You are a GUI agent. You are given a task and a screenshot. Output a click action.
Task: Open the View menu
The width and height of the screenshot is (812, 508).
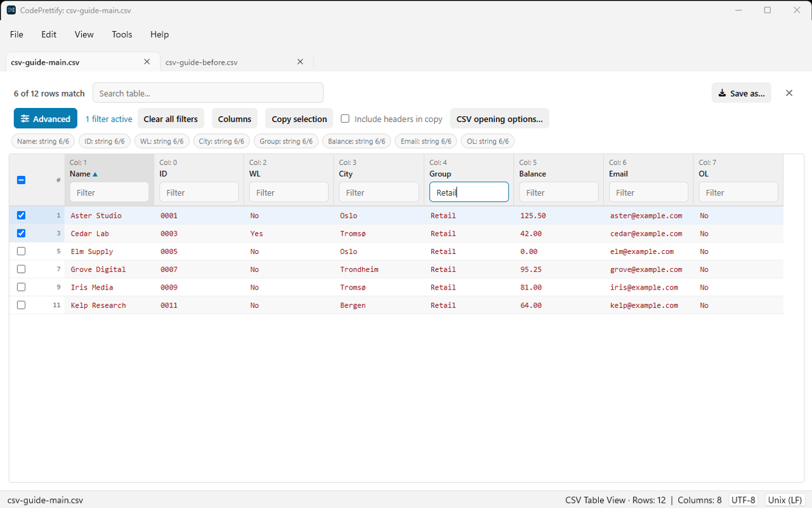(84, 34)
